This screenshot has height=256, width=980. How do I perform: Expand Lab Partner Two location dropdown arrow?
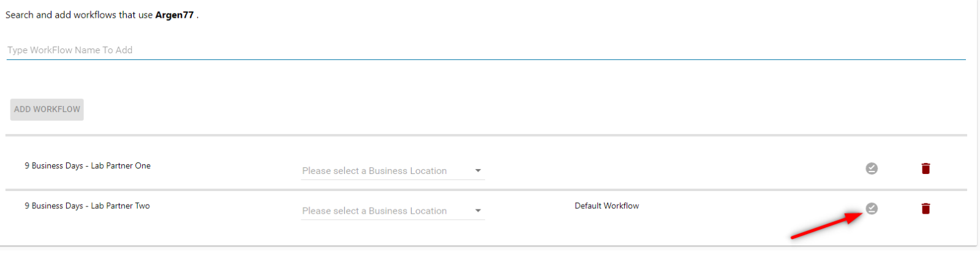[x=478, y=211]
